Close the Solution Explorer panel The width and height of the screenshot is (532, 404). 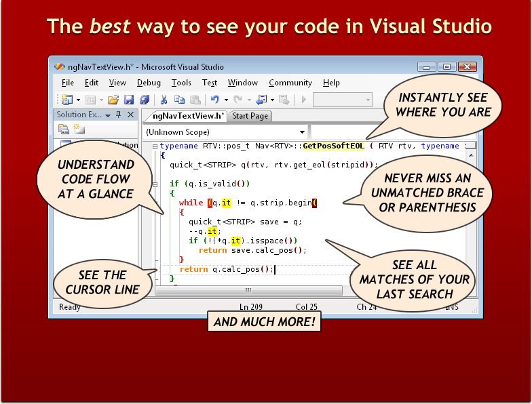(x=131, y=115)
